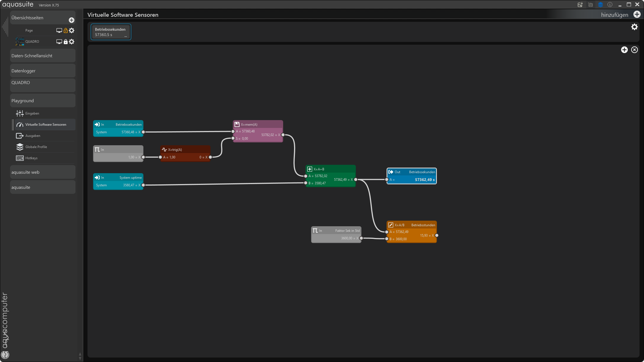Click the add node plus icon in editor
The height and width of the screenshot is (362, 644).
[x=624, y=50]
